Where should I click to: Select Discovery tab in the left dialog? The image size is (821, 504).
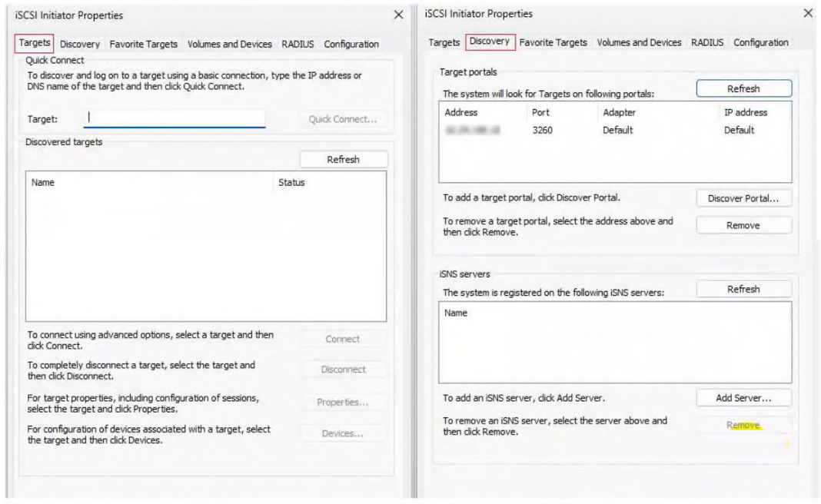coord(80,45)
